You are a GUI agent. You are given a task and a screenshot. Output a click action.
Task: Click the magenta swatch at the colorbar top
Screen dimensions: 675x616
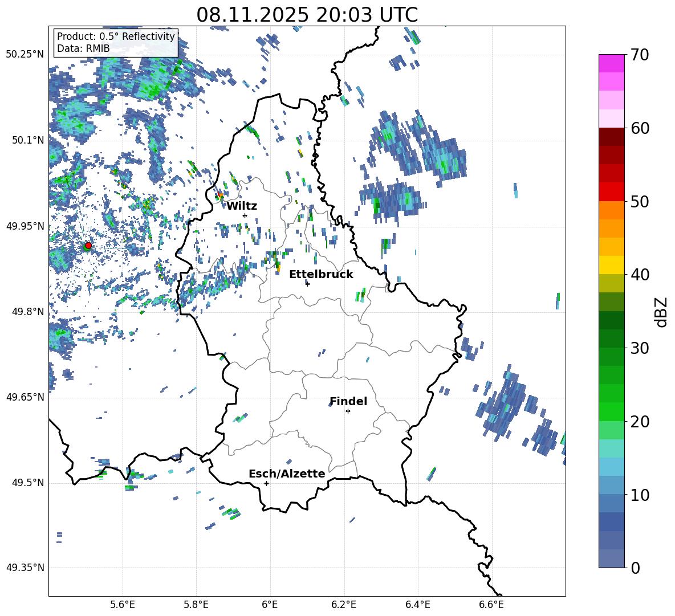[x=612, y=63]
